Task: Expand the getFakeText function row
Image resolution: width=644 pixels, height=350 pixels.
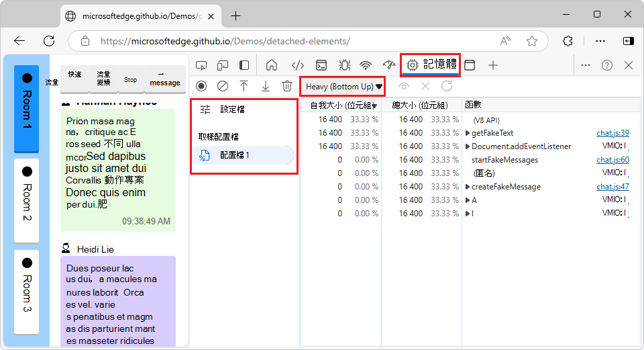Action: pyautogui.click(x=468, y=133)
